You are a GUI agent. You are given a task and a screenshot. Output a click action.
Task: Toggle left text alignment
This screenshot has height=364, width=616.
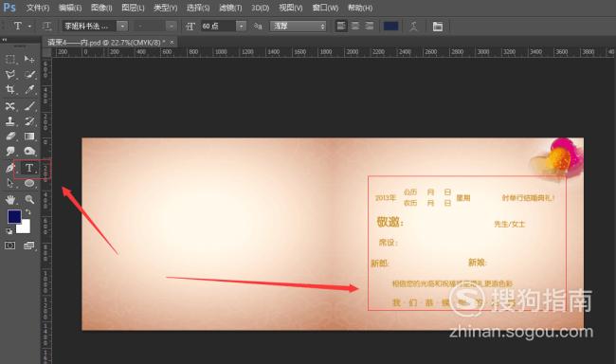point(341,26)
